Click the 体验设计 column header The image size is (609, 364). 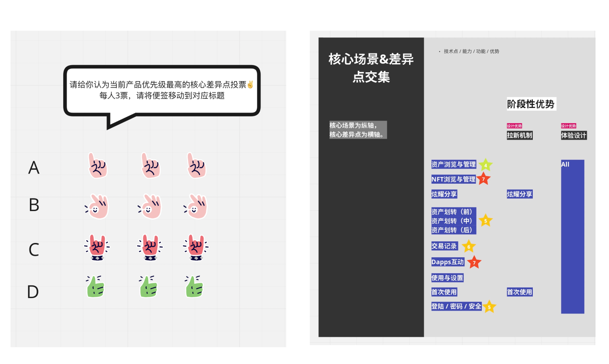[x=573, y=135]
